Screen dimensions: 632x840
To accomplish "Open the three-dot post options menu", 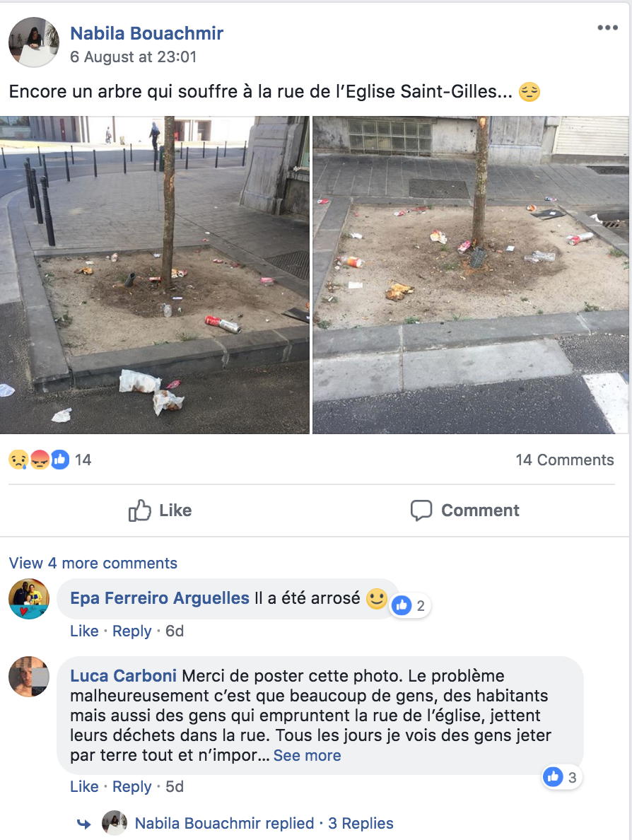I will pos(607,28).
